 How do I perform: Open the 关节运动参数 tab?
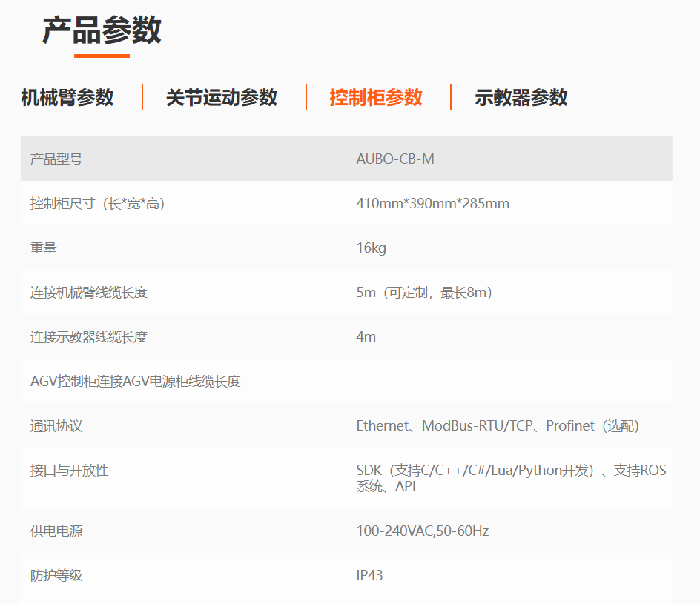pos(222,97)
